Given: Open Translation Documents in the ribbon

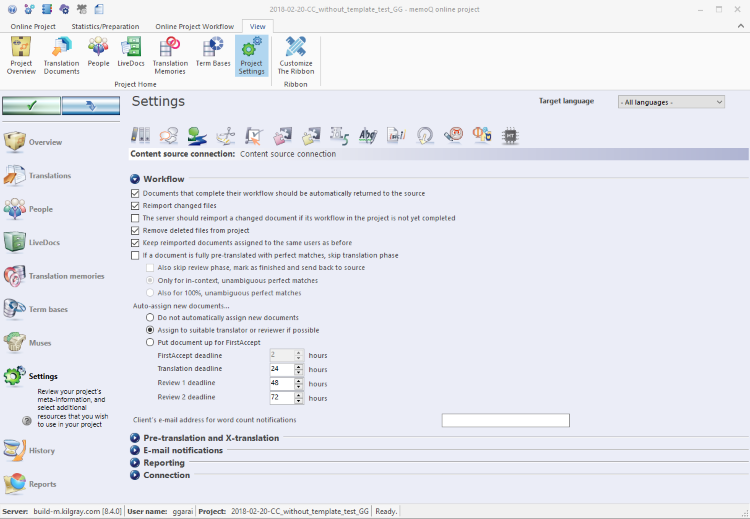Looking at the screenshot, I should [61, 55].
